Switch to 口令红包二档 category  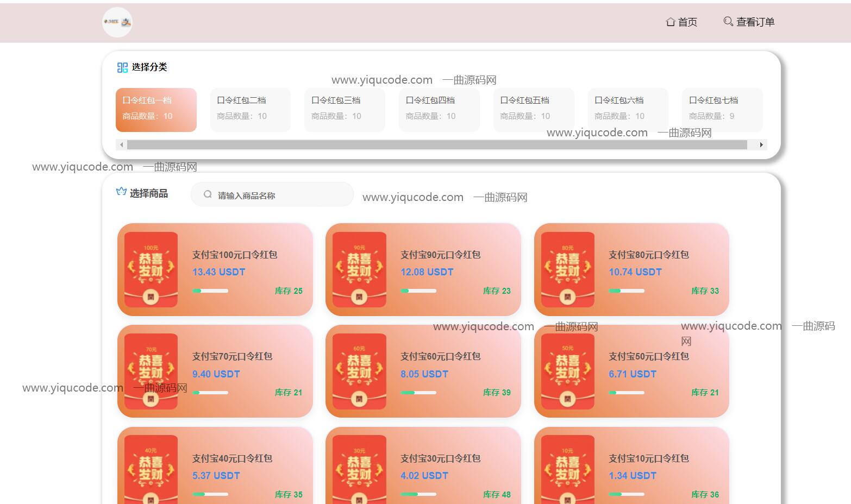point(250,109)
